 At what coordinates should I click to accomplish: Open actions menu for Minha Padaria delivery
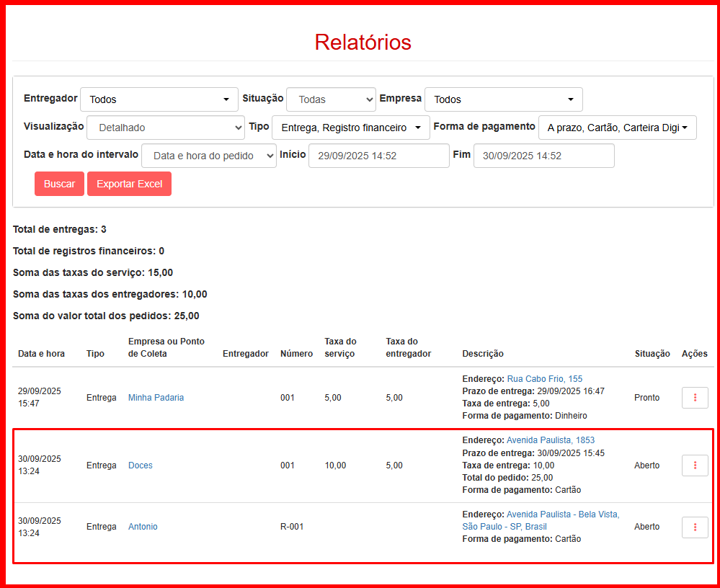click(x=695, y=398)
